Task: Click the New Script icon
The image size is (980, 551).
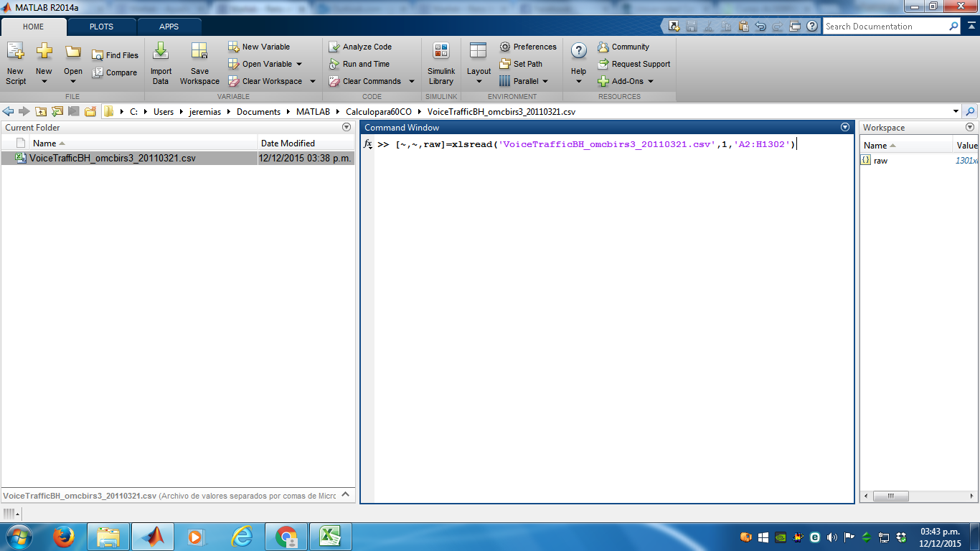Action: 15,52
